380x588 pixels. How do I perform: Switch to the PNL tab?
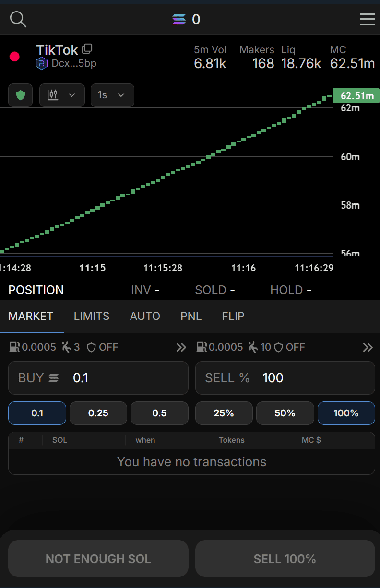(191, 316)
